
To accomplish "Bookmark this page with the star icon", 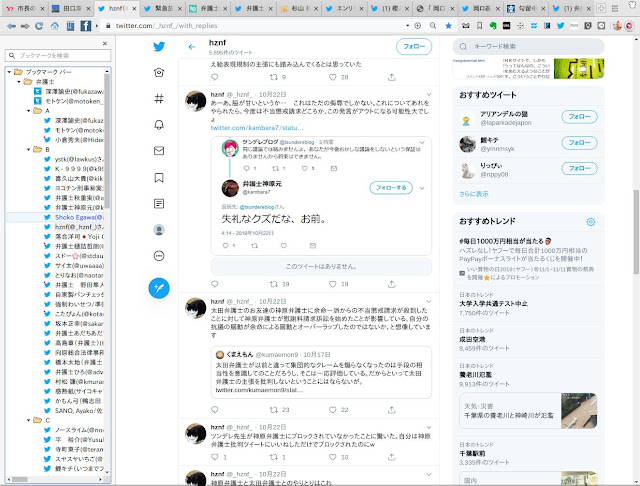I will (x=449, y=26).
